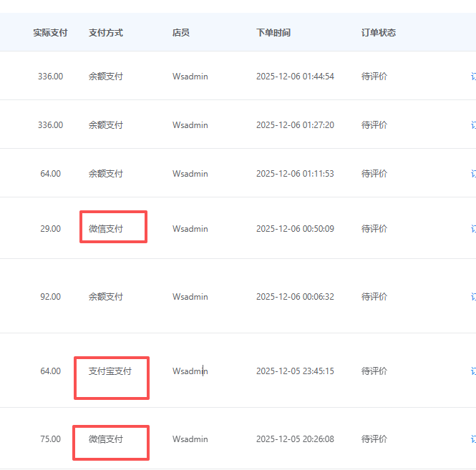The image size is (476, 470).
Task: Select the 29.00 payment amount cell
Action: click(x=50, y=229)
